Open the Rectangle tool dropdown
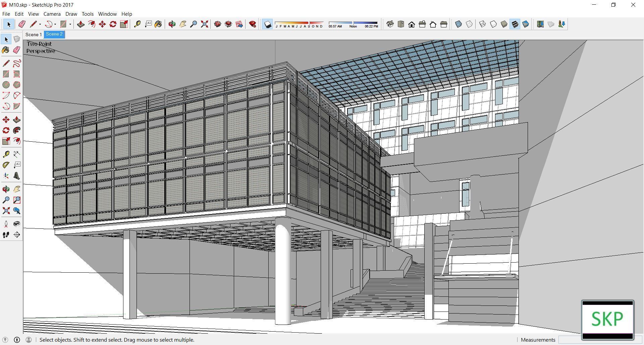 (70, 24)
